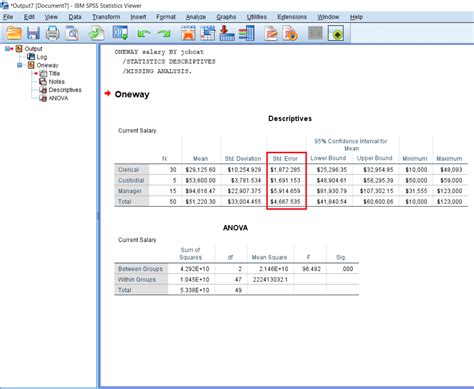The width and height of the screenshot is (474, 389).
Task: Click the green plus designate window icon
Action: coord(336,34)
